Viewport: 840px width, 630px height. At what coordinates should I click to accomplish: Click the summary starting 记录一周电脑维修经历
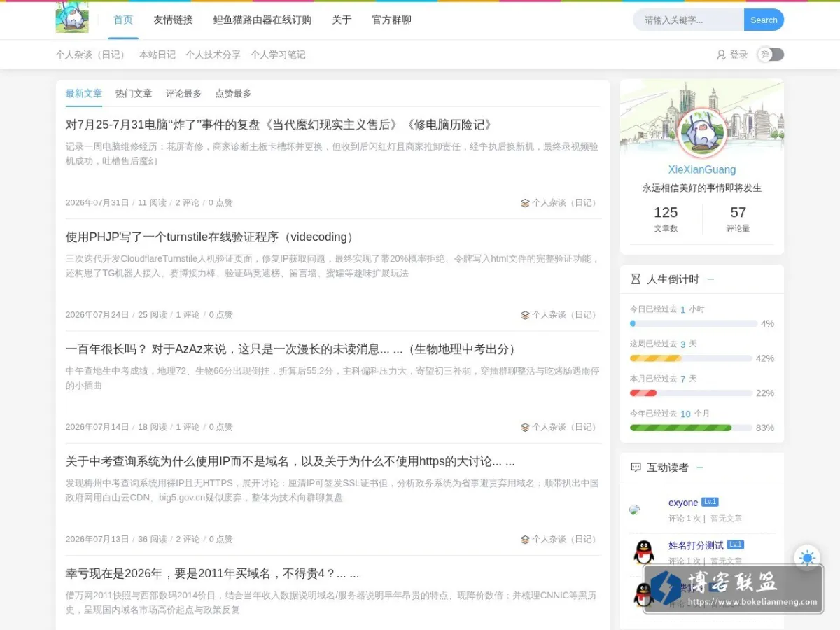click(x=332, y=153)
